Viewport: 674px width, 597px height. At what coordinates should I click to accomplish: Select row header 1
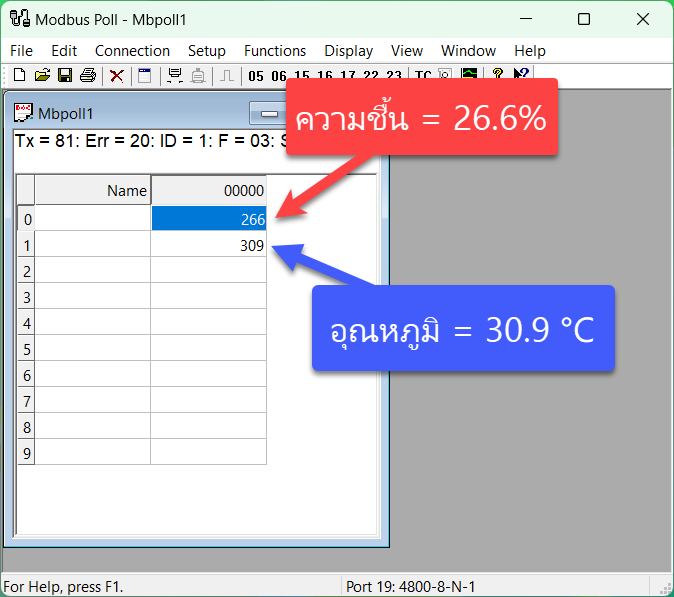coord(26,245)
